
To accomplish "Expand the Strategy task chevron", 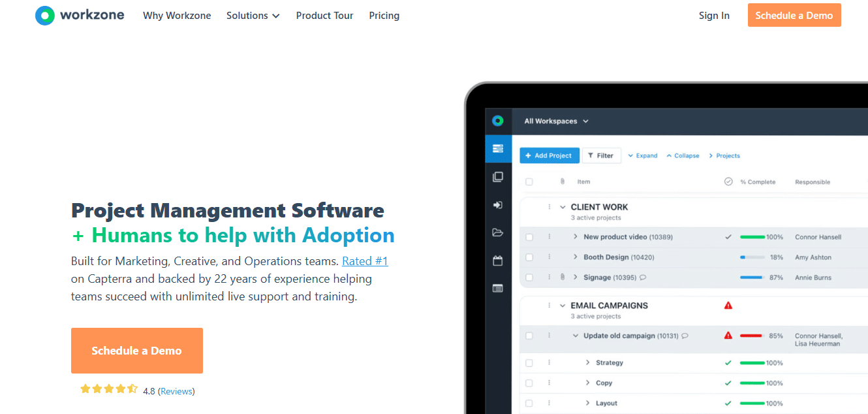I will (588, 362).
